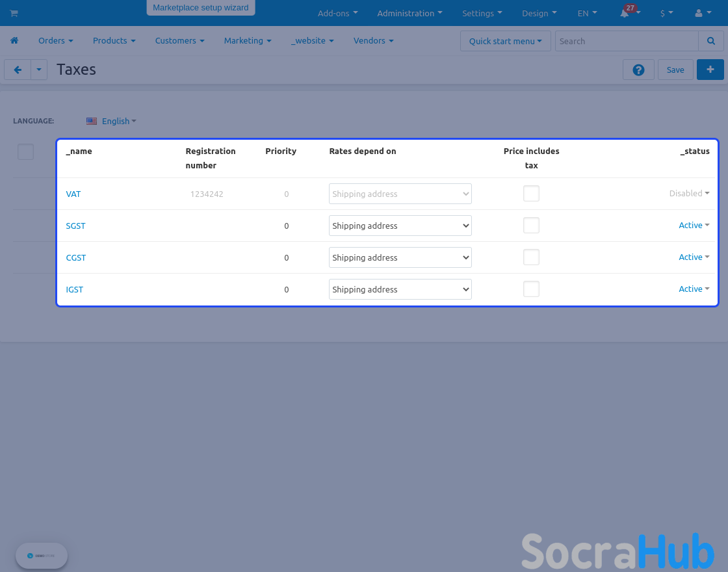Toggle the select all taxes checkbox
Image resolution: width=728 pixels, height=572 pixels.
pyautogui.click(x=25, y=151)
